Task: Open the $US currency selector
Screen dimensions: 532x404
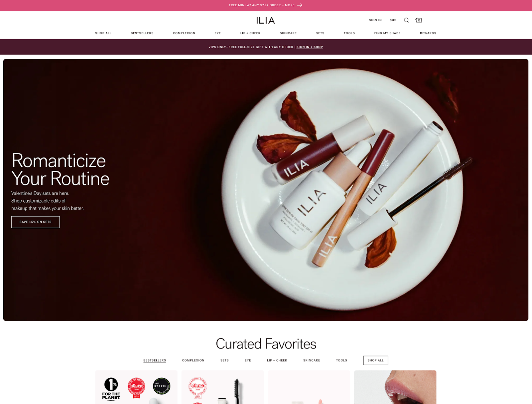Action: (393, 20)
